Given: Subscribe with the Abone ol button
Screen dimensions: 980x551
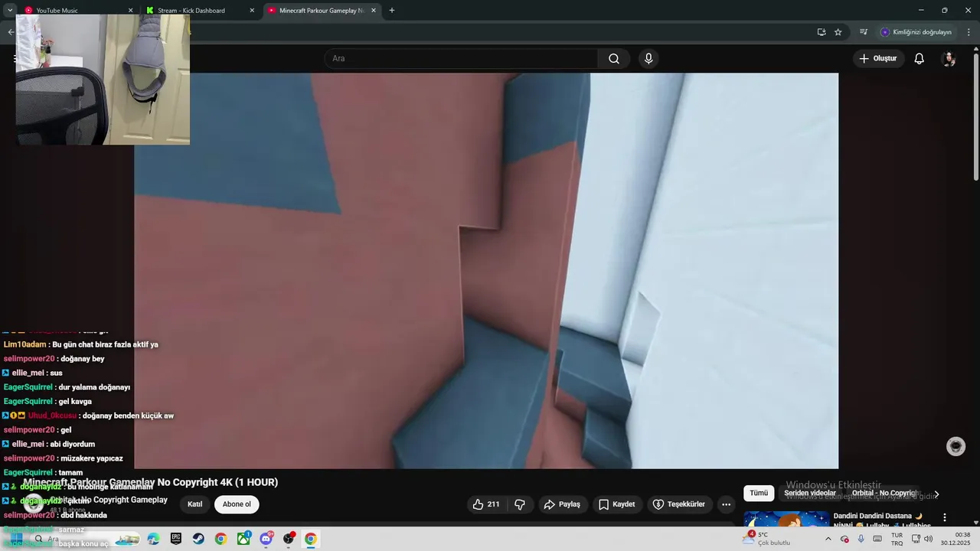Looking at the screenshot, I should [237, 504].
